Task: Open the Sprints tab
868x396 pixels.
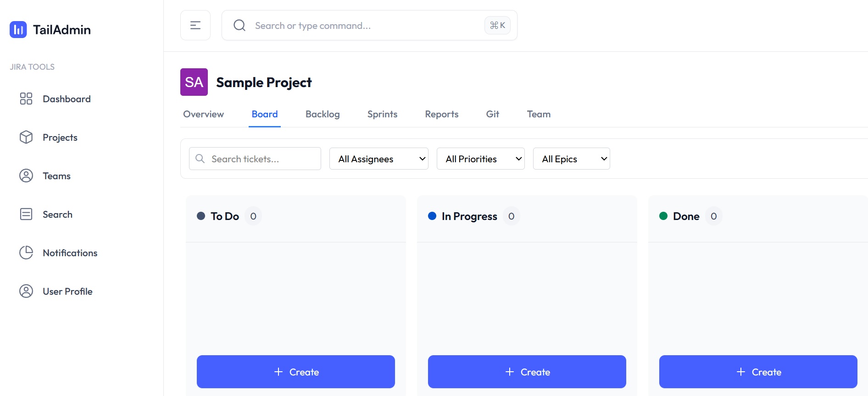Action: (x=382, y=114)
